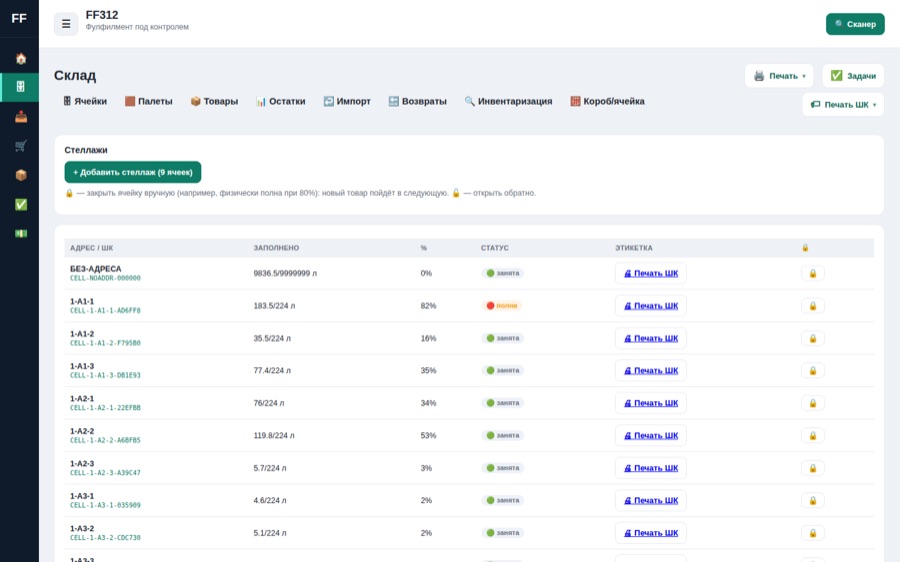Open the money banknote sidebar icon
Viewport: 900px width, 562px height.
click(x=21, y=234)
